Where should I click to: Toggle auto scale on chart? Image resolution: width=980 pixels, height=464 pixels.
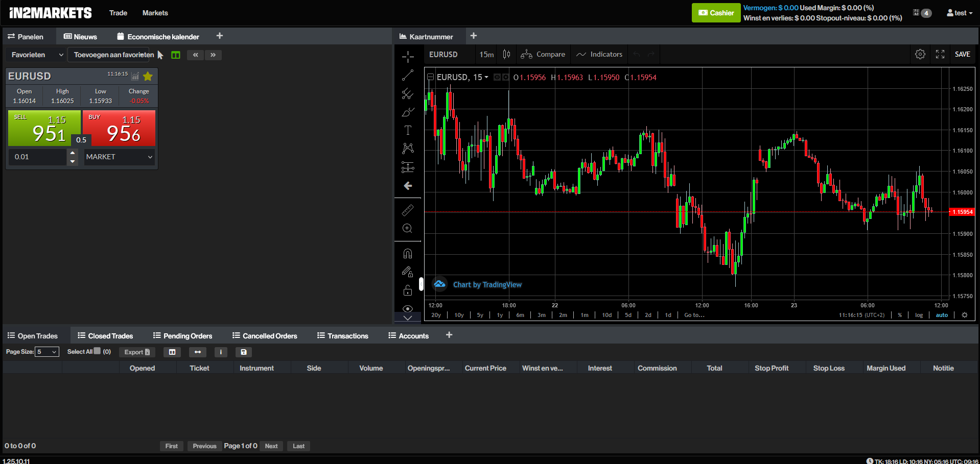point(941,315)
